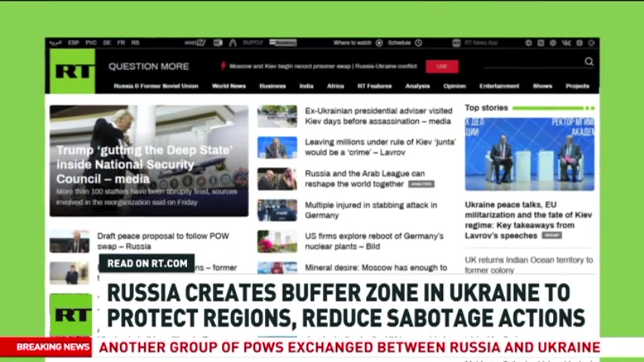Open UK returns Indian Ocean territory story
This screenshot has width=644, height=362.
pyautogui.click(x=529, y=265)
